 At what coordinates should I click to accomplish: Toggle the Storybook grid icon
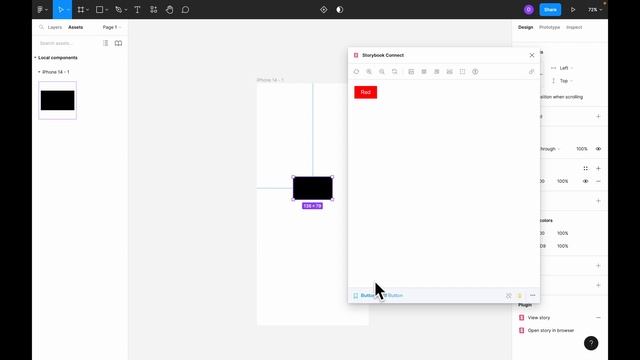[424, 72]
